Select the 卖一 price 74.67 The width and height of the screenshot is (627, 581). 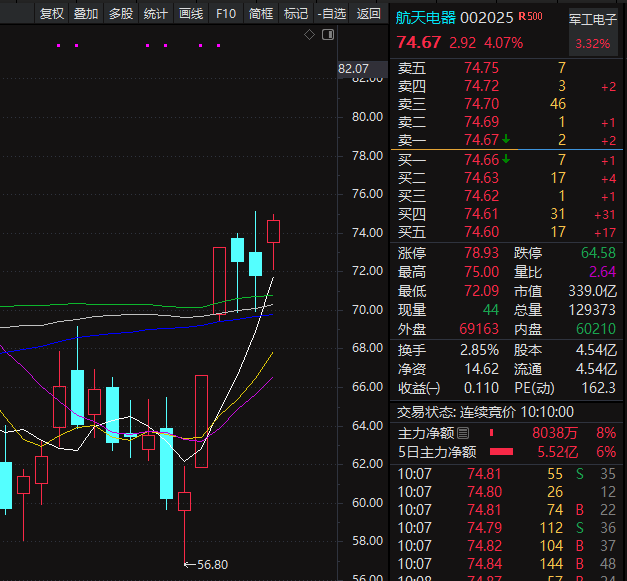pyautogui.click(x=481, y=140)
